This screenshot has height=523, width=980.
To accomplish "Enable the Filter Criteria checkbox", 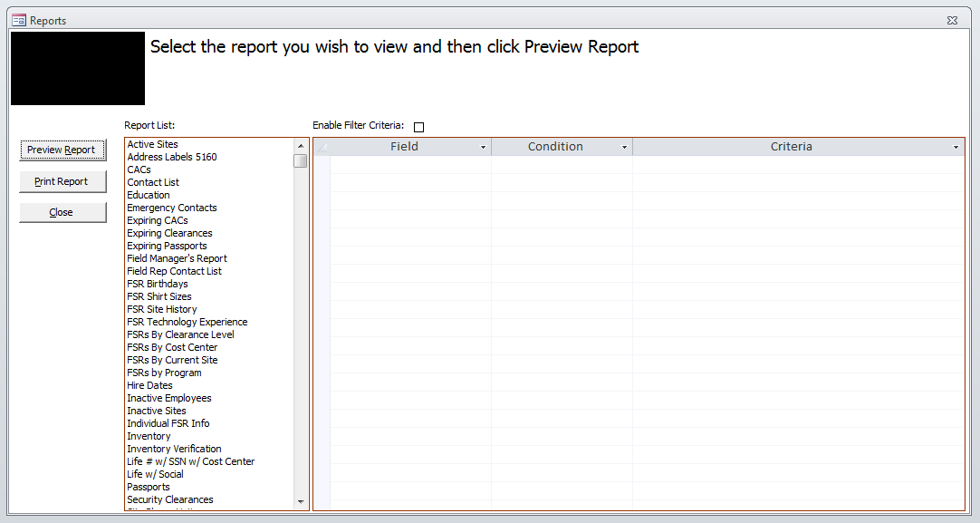I will click(x=418, y=126).
